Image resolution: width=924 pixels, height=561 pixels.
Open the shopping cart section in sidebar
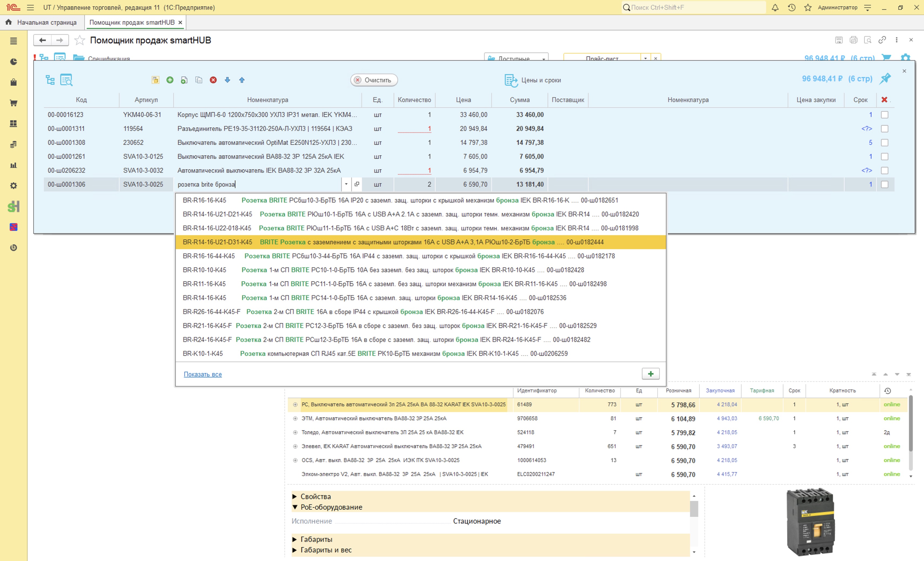tap(14, 103)
